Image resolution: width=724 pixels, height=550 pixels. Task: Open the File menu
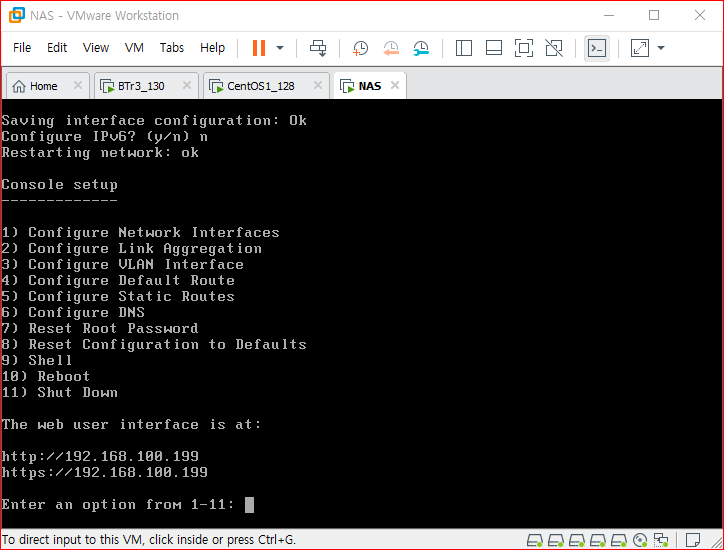(x=22, y=48)
